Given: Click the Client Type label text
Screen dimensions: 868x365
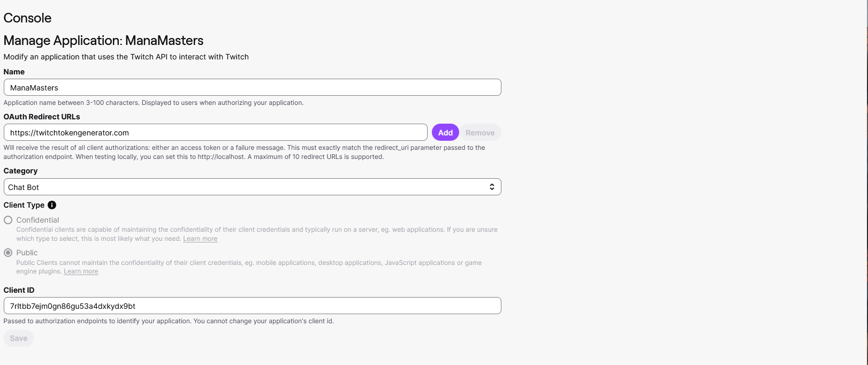Looking at the screenshot, I should [24, 205].
